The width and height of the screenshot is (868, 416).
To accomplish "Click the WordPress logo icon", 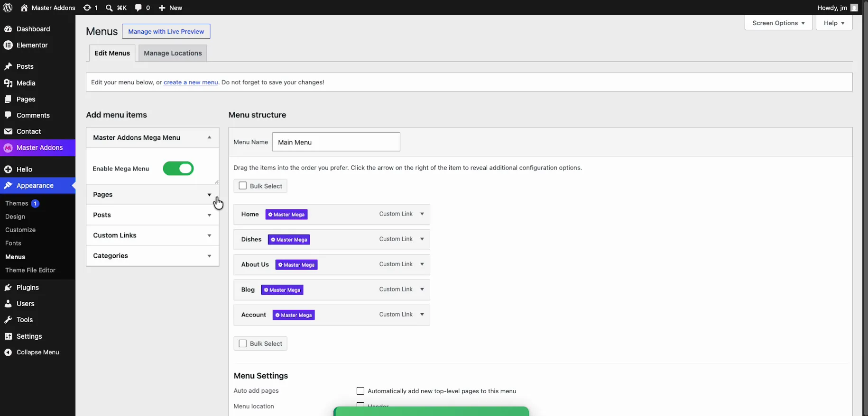I will 8,8.
